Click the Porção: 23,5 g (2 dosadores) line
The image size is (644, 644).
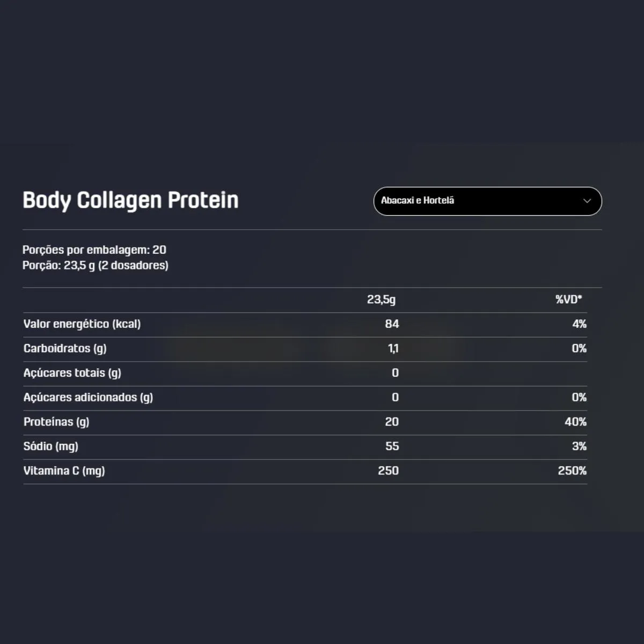point(96,265)
